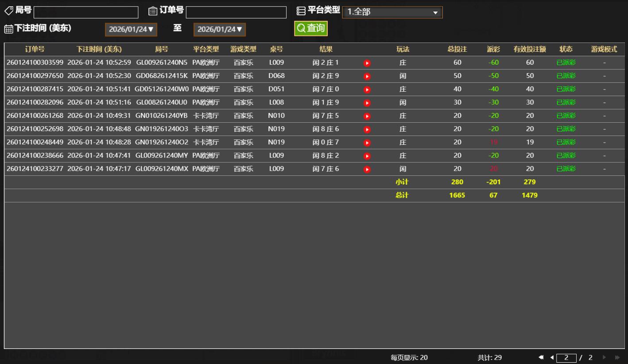This screenshot has width=628, height=364.
Task: Go to the first page arrow
Action: click(x=541, y=357)
